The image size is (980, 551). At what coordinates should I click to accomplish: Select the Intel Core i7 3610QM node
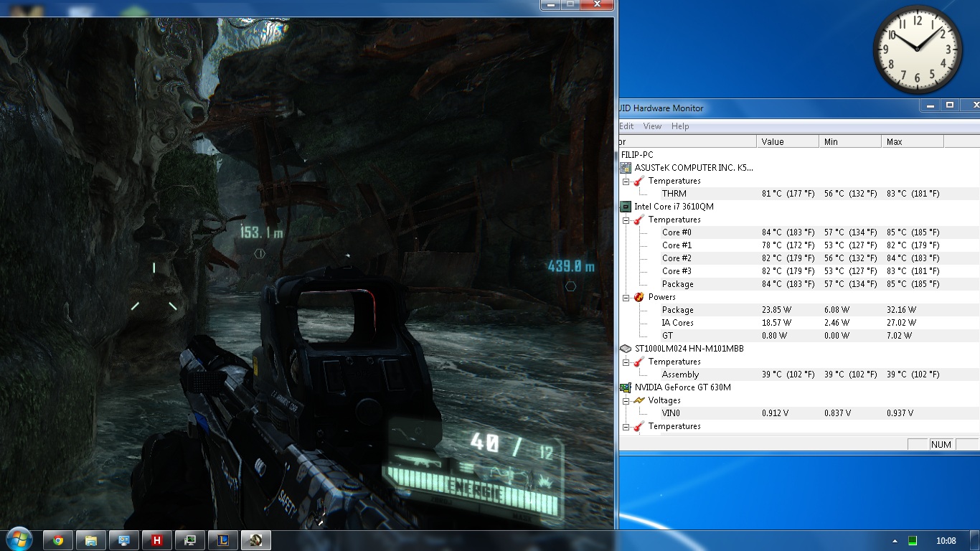pyautogui.click(x=674, y=207)
